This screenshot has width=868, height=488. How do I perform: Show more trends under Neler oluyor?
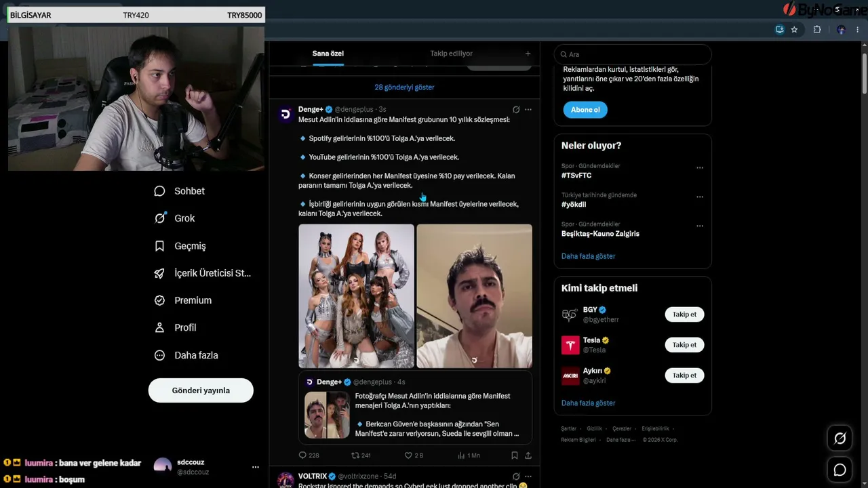coord(588,256)
